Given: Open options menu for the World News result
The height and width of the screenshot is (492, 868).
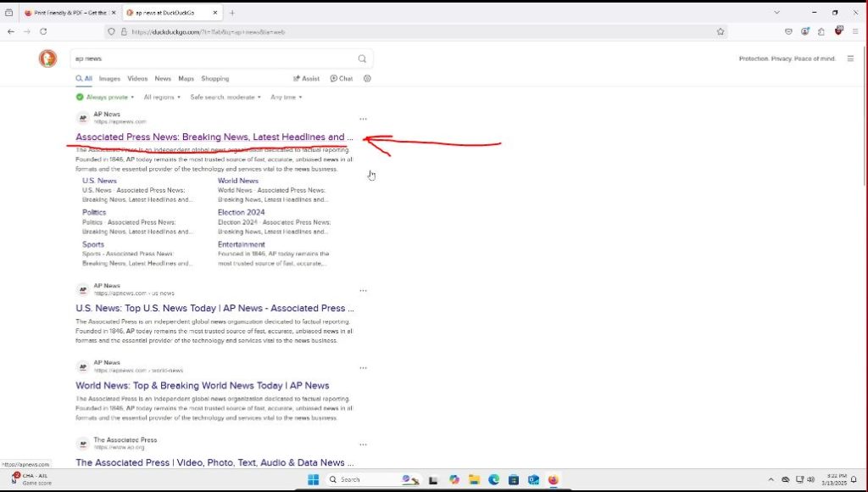Looking at the screenshot, I should click(x=363, y=368).
